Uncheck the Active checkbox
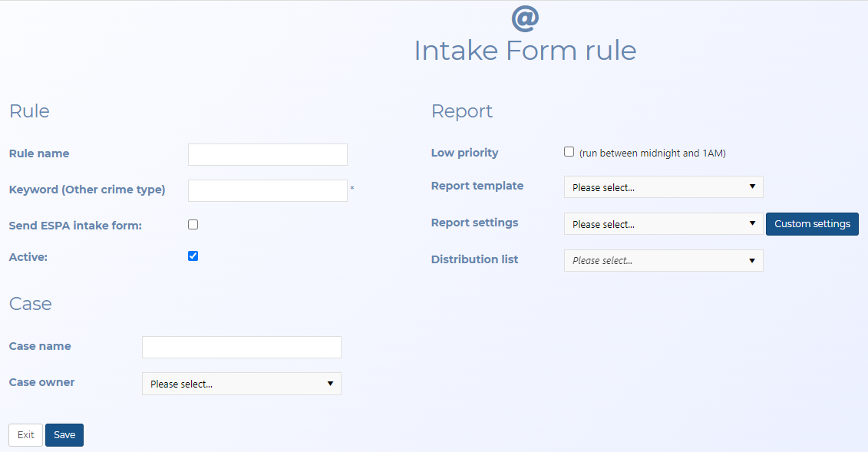The image size is (868, 452). [193, 256]
